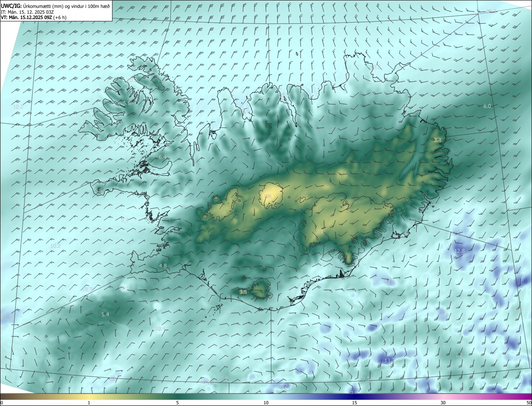Click the Mýrdalsjökull glacier outline near the south coast

[x=261, y=289]
